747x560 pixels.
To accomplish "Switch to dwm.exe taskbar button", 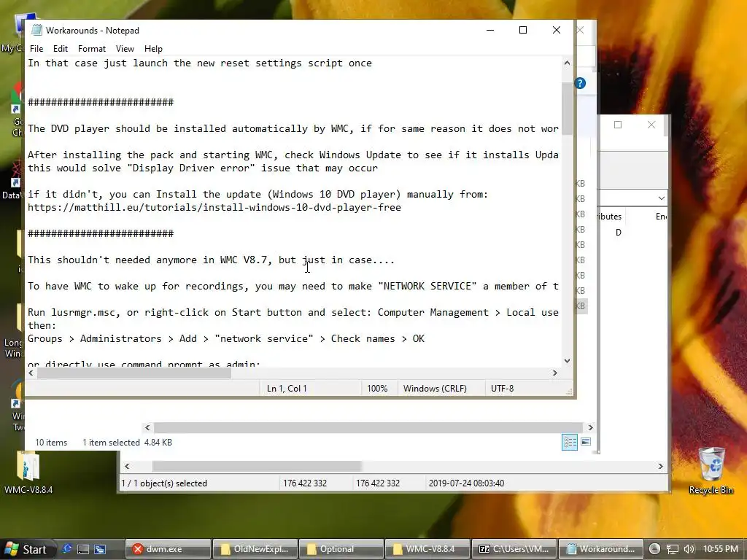I will 168,549.
